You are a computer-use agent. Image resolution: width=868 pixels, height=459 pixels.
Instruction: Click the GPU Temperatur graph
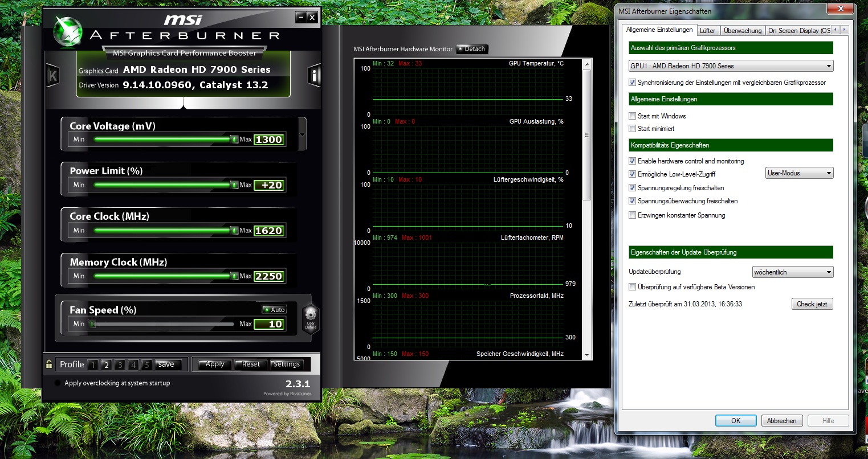(468, 91)
